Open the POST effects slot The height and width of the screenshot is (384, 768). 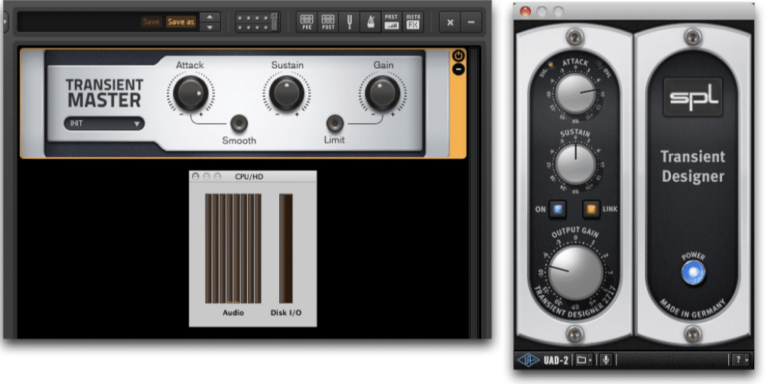coord(328,22)
